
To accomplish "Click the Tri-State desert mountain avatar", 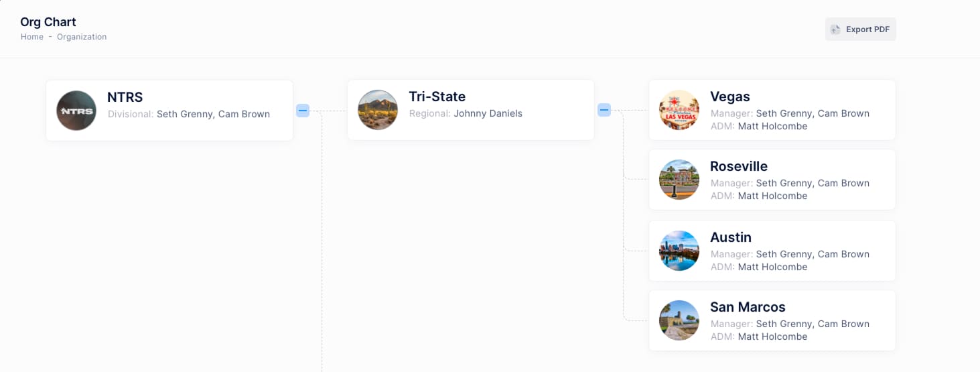I will 378,110.
